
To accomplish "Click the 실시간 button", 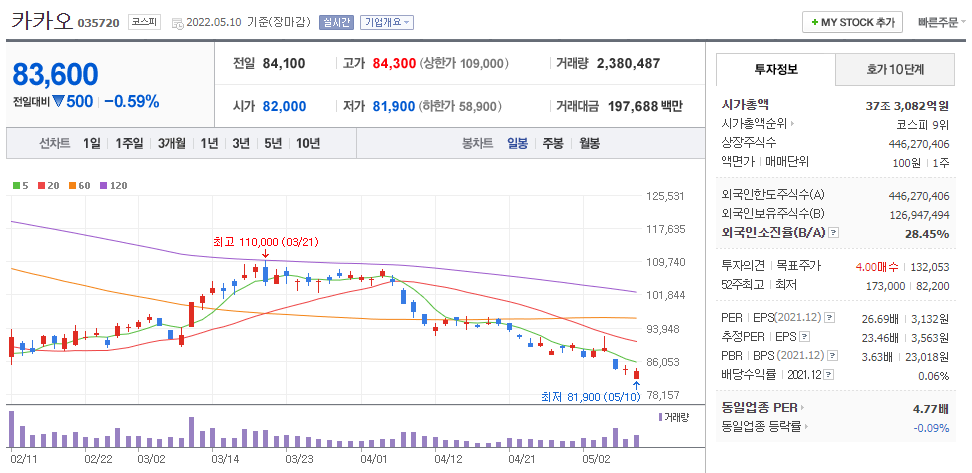I will point(336,22).
